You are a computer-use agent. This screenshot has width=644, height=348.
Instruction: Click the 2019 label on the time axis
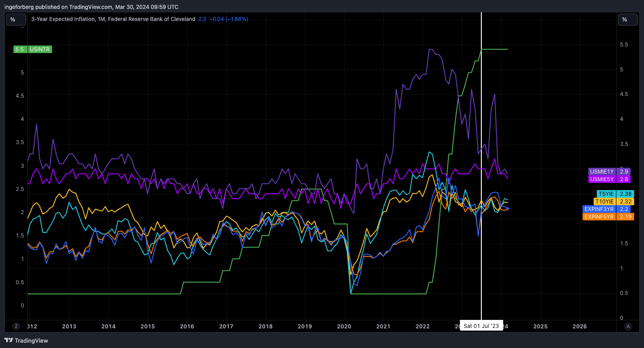305,326
